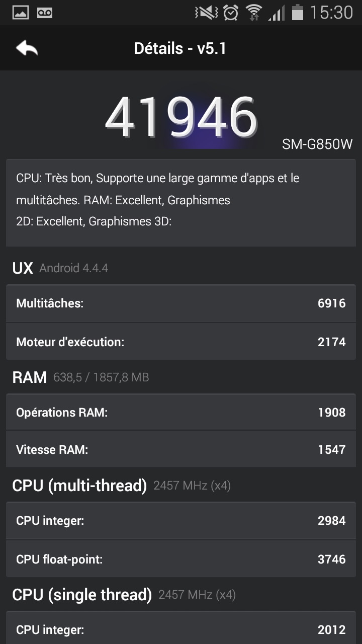Tap the Détails - v5.1 title
This screenshot has height=644, width=362.
180,48
